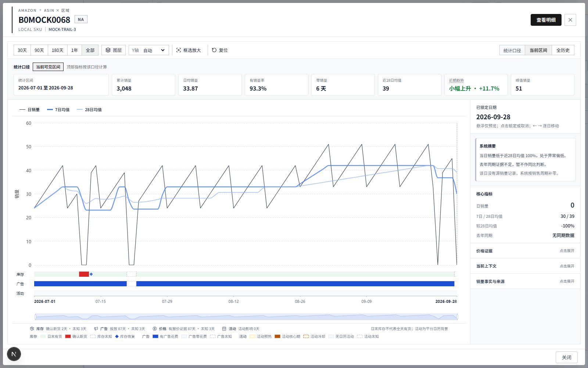Click the 统计区间 date range card

pyautogui.click(x=61, y=85)
